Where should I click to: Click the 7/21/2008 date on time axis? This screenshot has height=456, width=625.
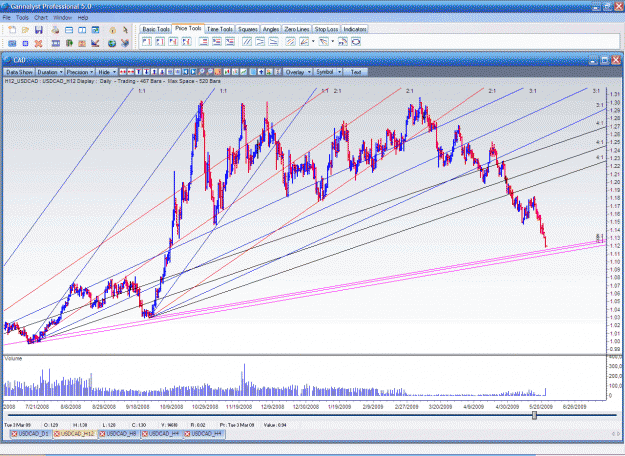point(37,407)
